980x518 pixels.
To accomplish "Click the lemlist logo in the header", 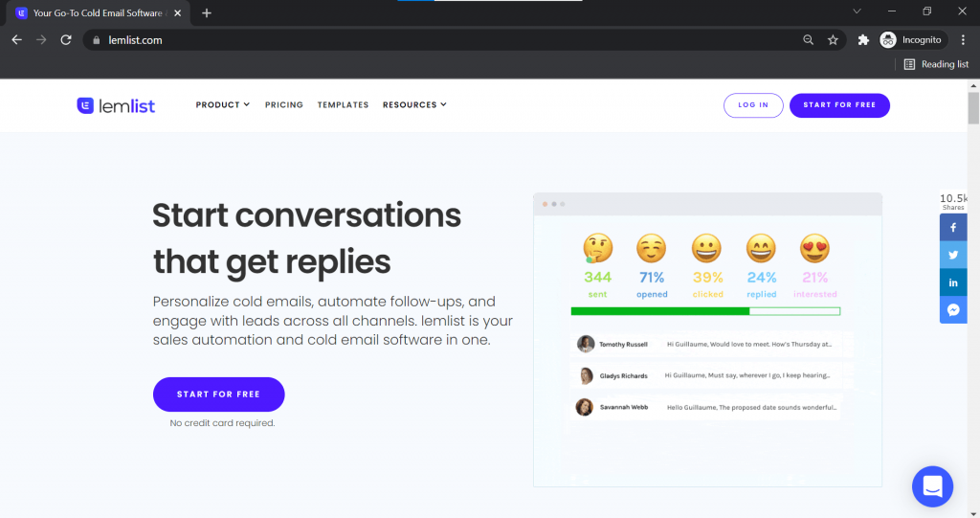I will pyautogui.click(x=116, y=105).
